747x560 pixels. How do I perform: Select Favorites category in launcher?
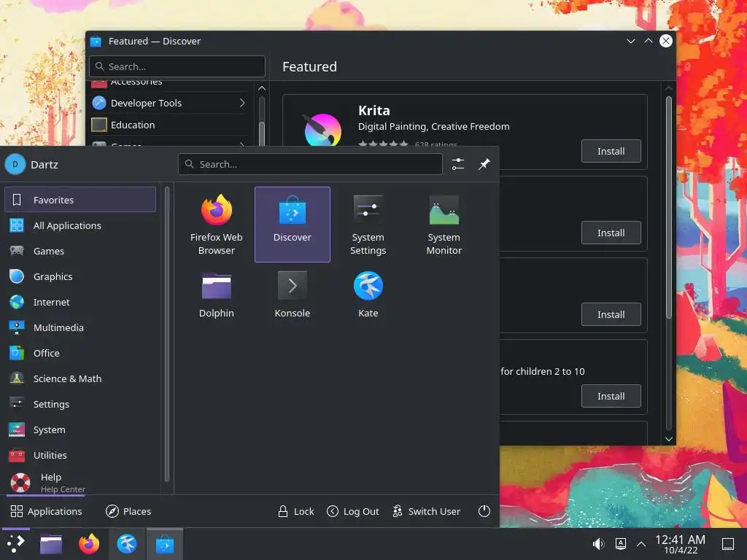click(80, 200)
